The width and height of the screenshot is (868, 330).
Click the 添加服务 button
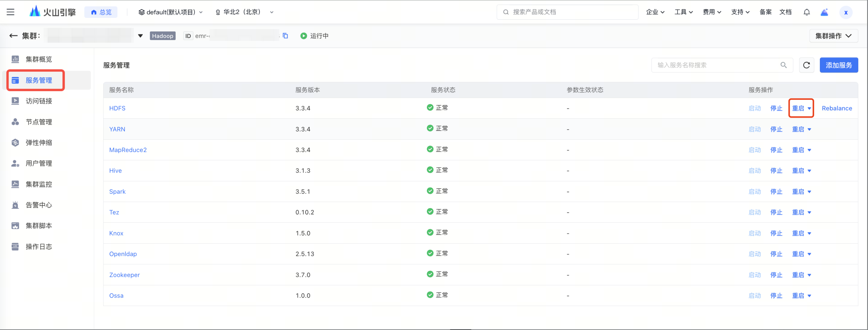coord(839,65)
